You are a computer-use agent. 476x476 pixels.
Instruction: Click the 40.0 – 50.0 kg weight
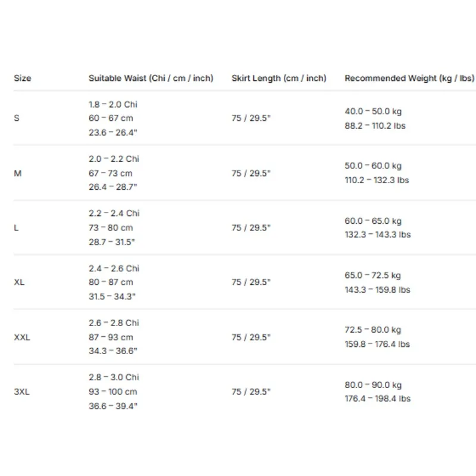[x=373, y=111]
